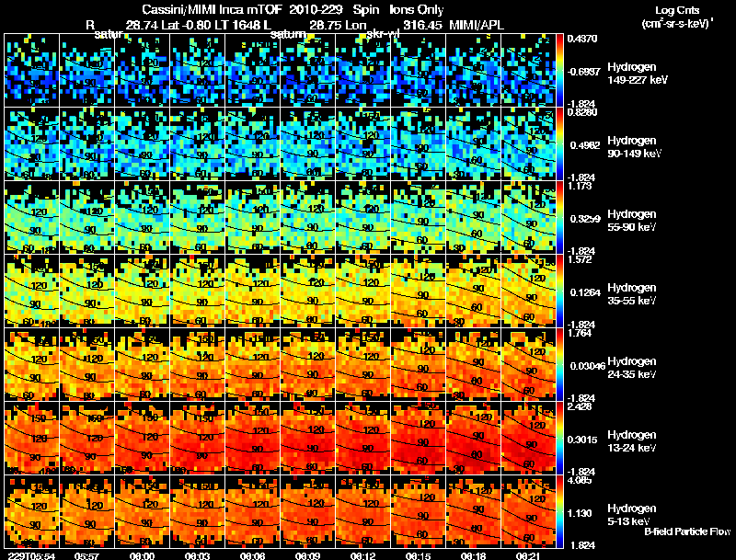The height and width of the screenshot is (560, 736).
Task: Click the 2010-229 date in the title
Action: click(x=316, y=10)
